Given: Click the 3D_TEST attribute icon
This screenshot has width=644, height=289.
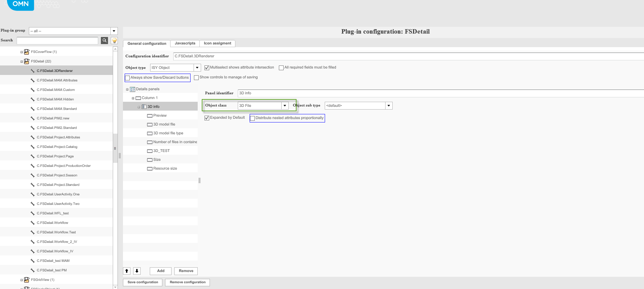Looking at the screenshot, I should point(150,151).
